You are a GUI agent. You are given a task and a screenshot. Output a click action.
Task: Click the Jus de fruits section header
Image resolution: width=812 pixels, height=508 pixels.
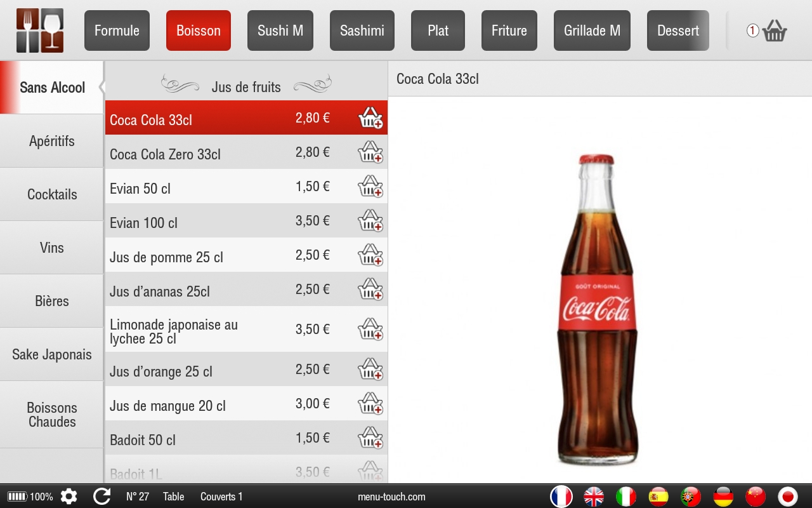point(246,87)
